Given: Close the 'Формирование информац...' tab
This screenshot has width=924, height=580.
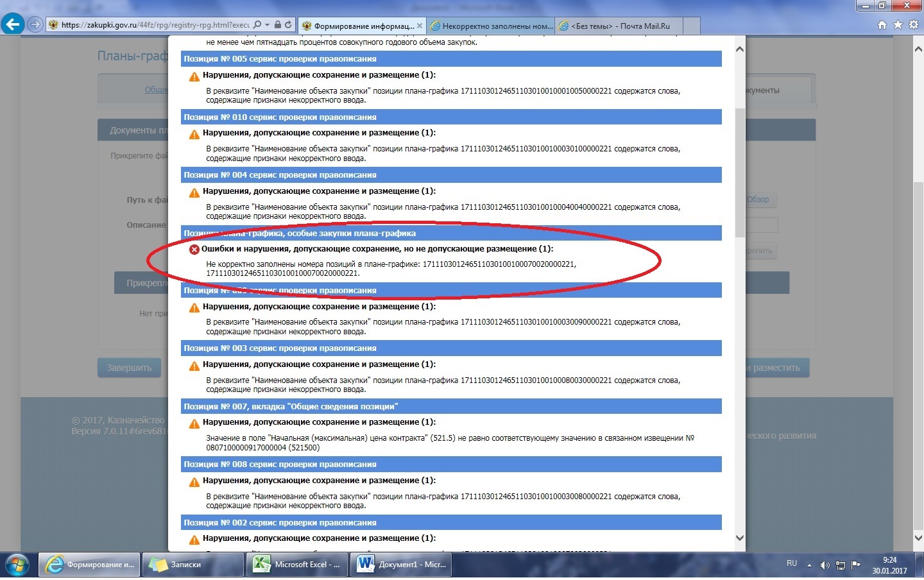Looking at the screenshot, I should (x=420, y=26).
